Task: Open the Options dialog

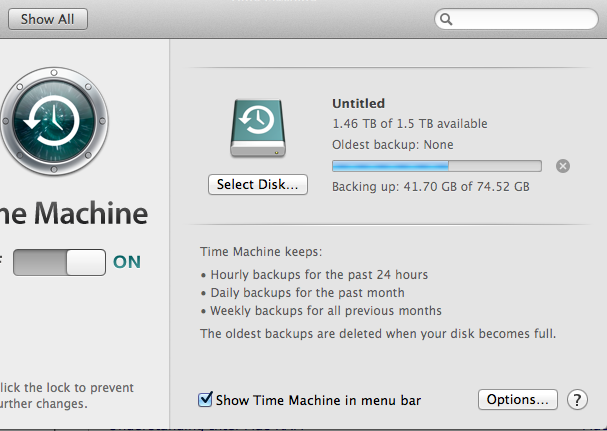Action: [518, 400]
